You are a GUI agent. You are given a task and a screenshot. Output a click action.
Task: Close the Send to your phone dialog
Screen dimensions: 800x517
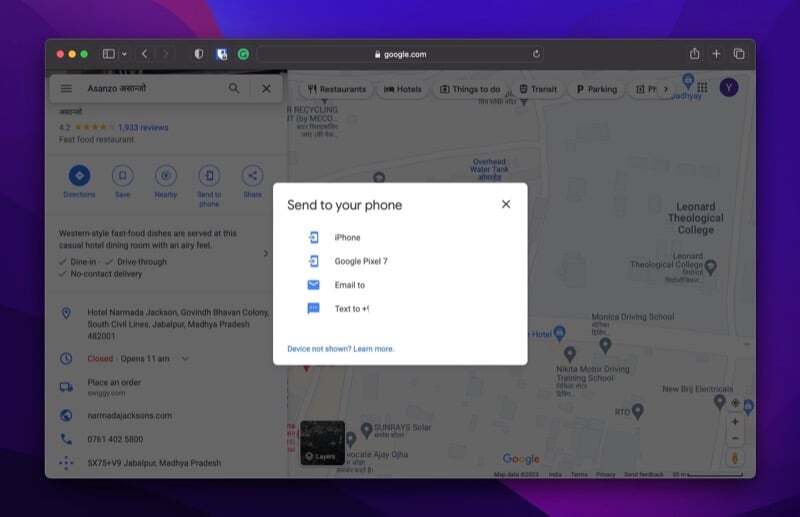coord(506,204)
